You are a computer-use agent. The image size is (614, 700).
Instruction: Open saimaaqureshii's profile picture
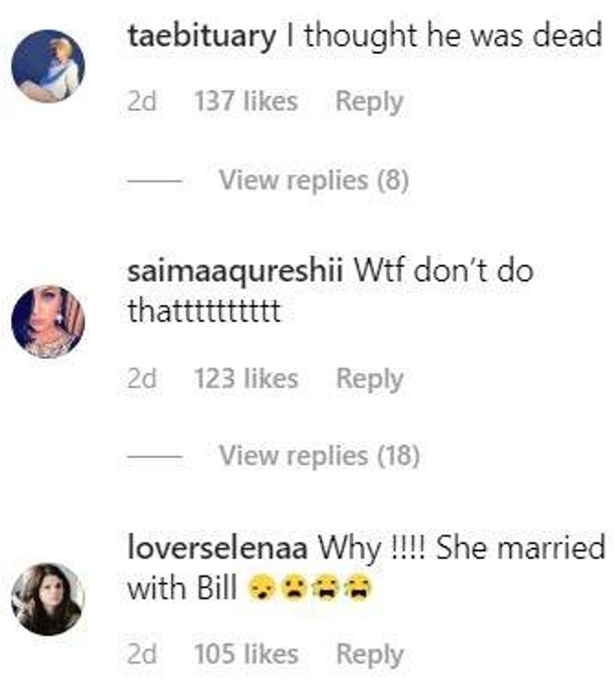pos(48,322)
